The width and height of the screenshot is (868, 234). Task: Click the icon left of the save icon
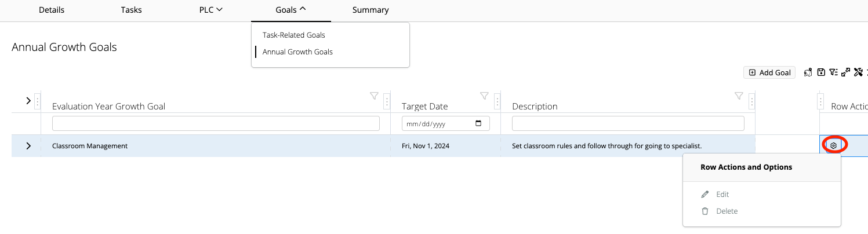808,72
